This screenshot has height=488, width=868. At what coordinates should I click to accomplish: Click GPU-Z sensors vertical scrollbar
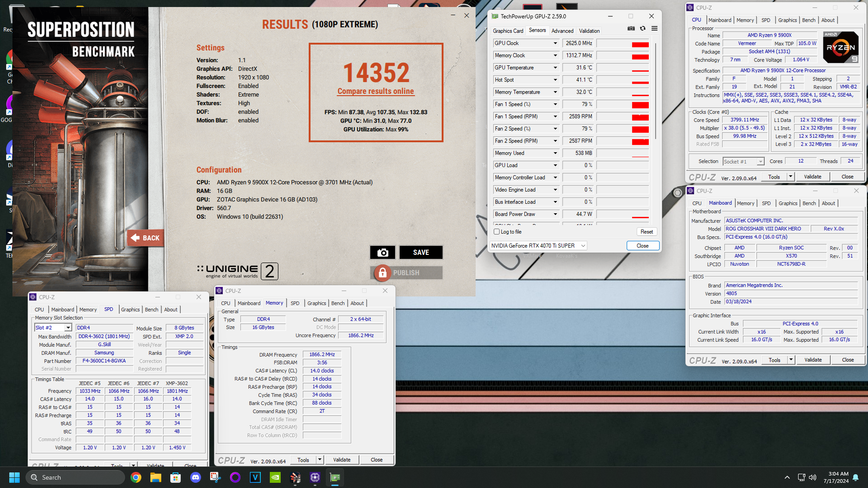tap(656, 90)
